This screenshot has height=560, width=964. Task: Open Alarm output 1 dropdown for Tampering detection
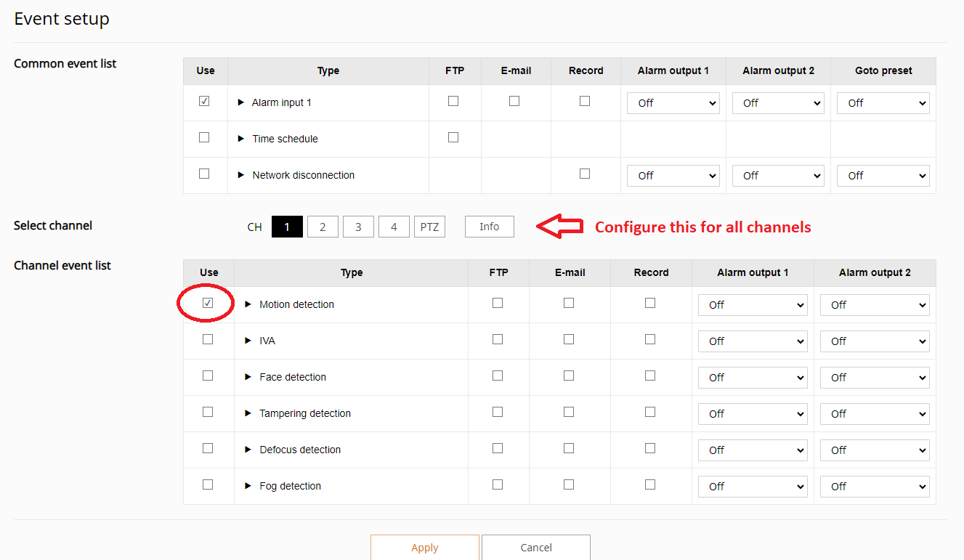753,413
